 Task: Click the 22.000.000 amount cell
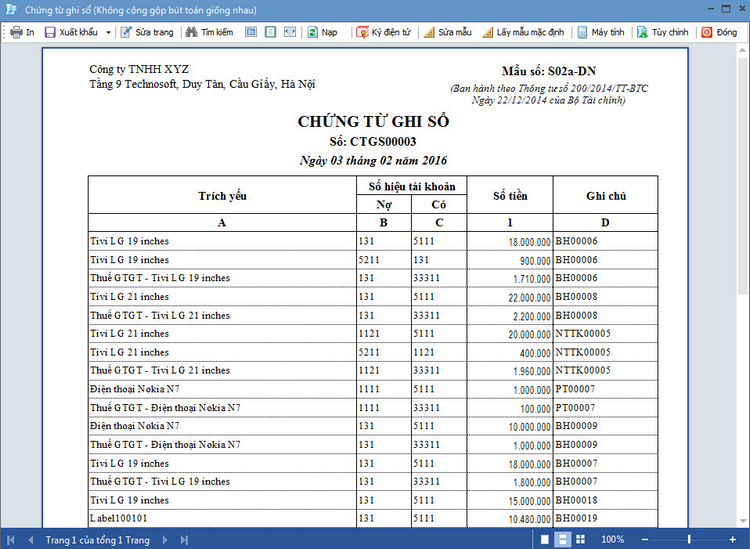[x=529, y=297]
